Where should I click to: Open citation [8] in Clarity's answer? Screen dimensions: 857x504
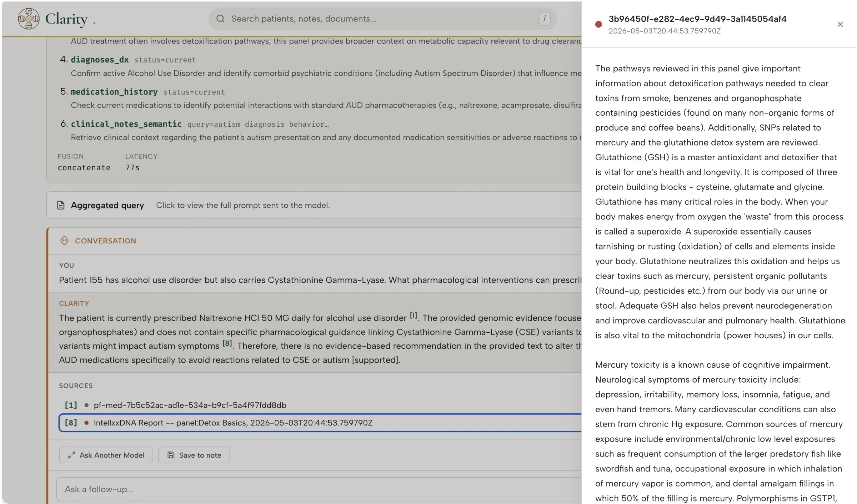coord(227,343)
